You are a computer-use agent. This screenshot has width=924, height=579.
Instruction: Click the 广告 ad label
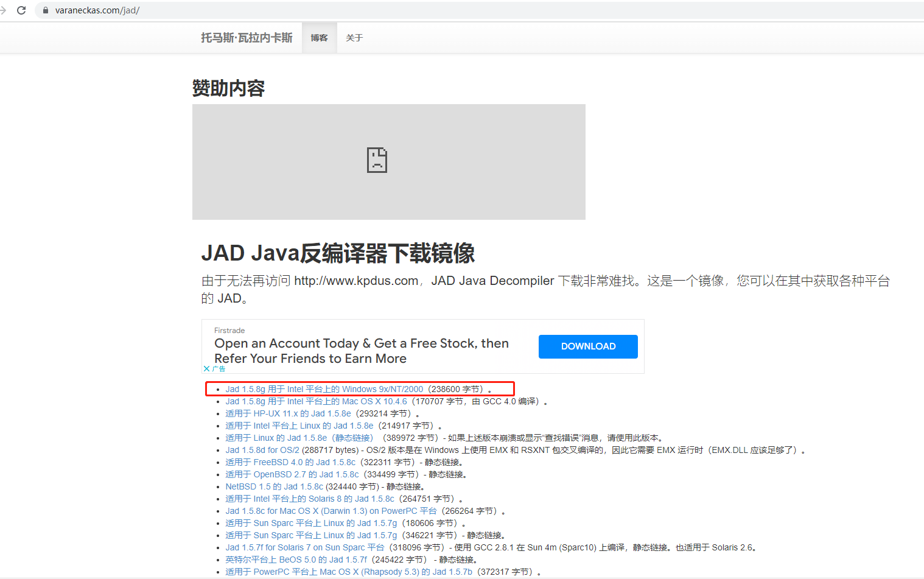(219, 369)
